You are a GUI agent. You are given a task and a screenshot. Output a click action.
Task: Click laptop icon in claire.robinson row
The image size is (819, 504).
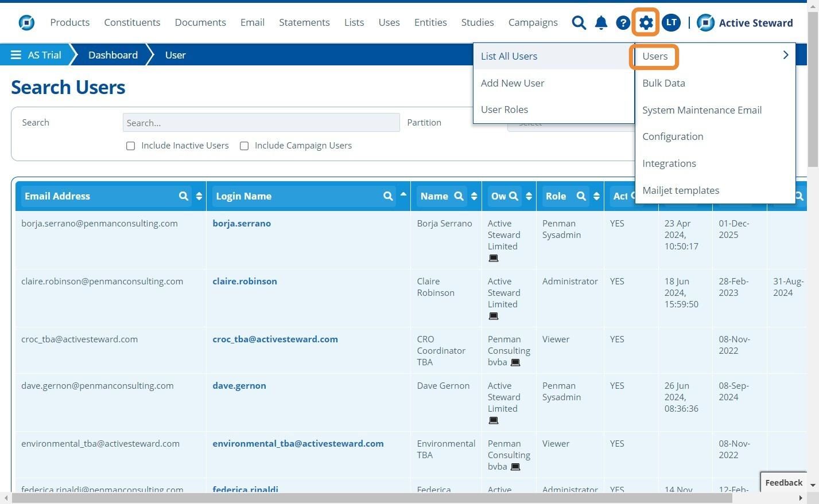[x=494, y=316]
